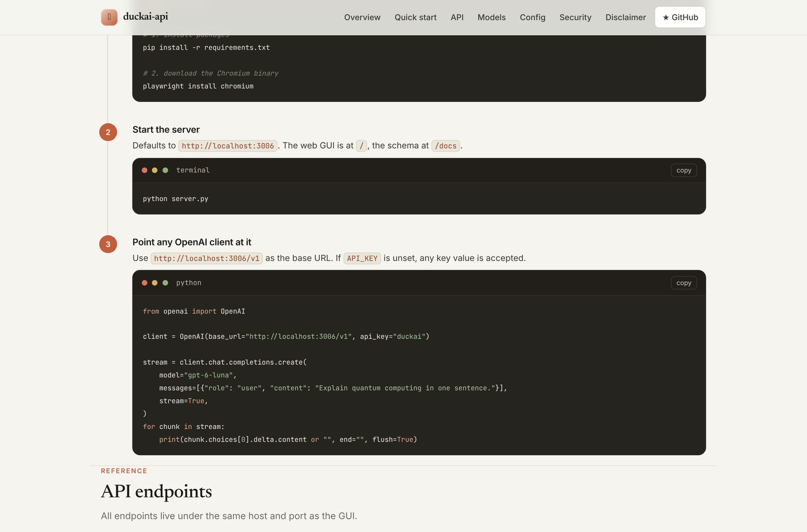Screen dimensions: 807x532
Task: Open the Disclaimer nav link
Action: pyautogui.click(x=625, y=17)
